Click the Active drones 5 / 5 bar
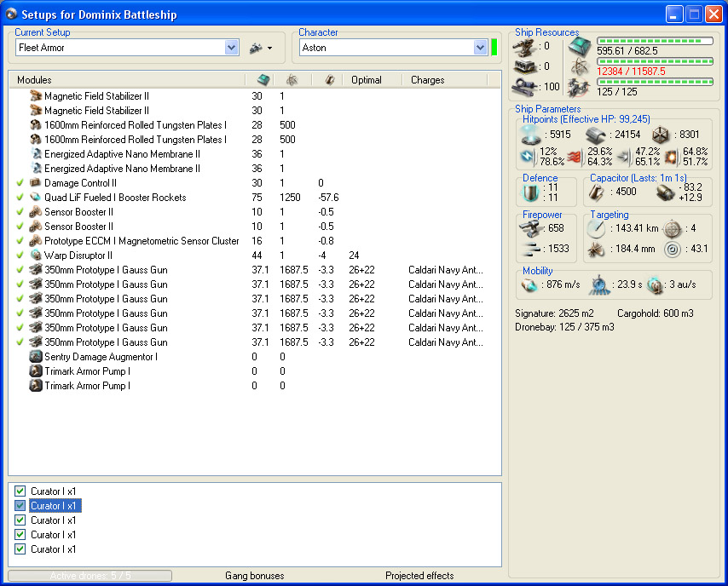The height and width of the screenshot is (586, 728). click(x=90, y=575)
